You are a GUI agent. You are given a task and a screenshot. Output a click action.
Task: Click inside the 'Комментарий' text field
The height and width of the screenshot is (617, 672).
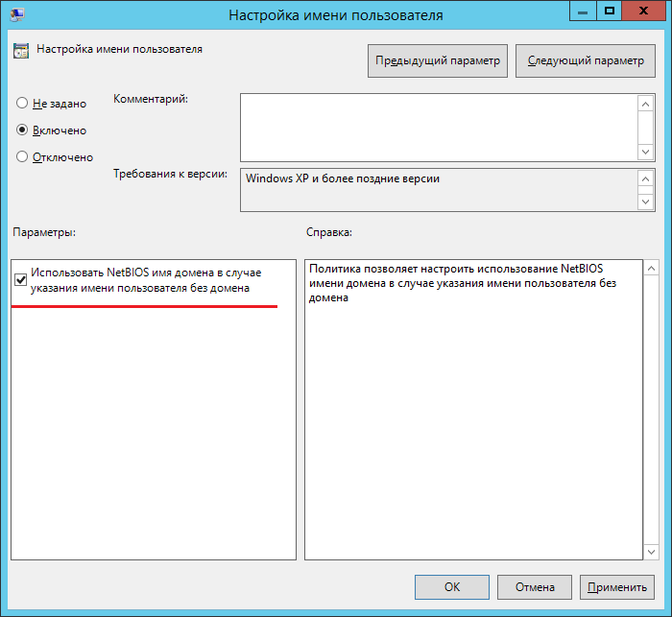tap(438, 127)
